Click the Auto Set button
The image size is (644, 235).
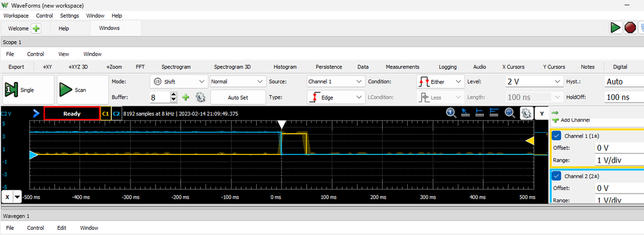point(238,97)
